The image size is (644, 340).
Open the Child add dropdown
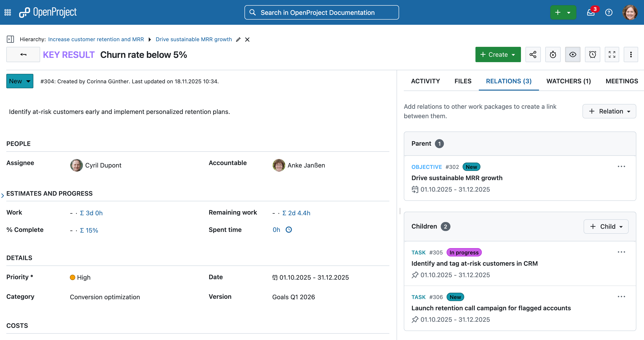606,226
